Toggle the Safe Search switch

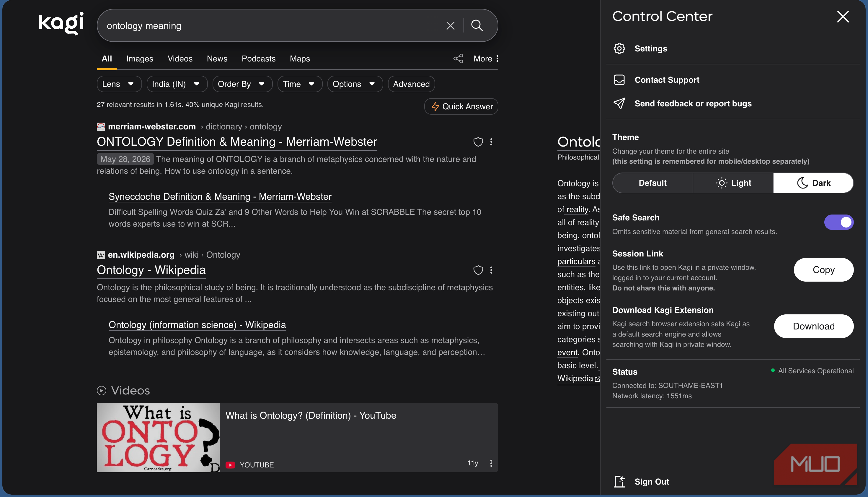[839, 222]
